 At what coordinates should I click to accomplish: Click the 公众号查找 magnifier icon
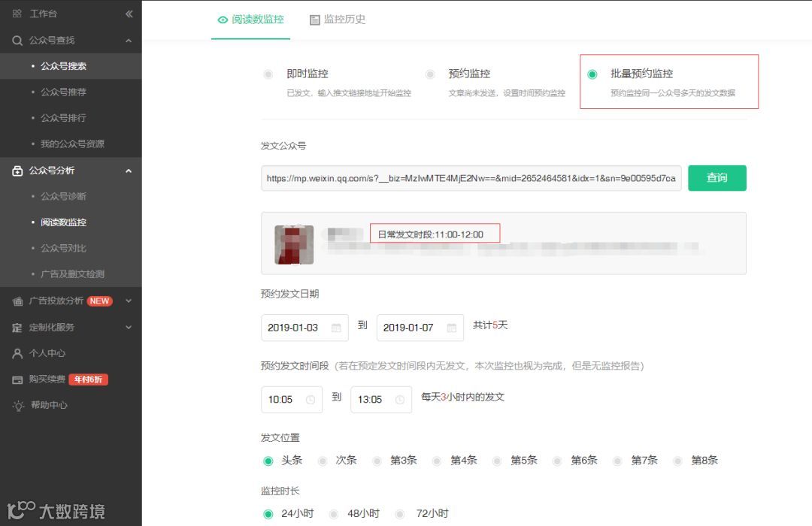tap(17, 41)
